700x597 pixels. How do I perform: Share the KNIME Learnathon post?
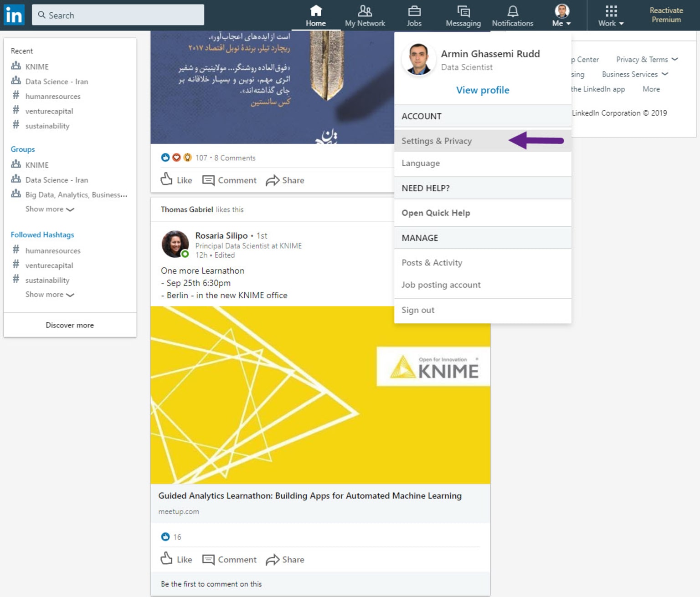coord(285,559)
